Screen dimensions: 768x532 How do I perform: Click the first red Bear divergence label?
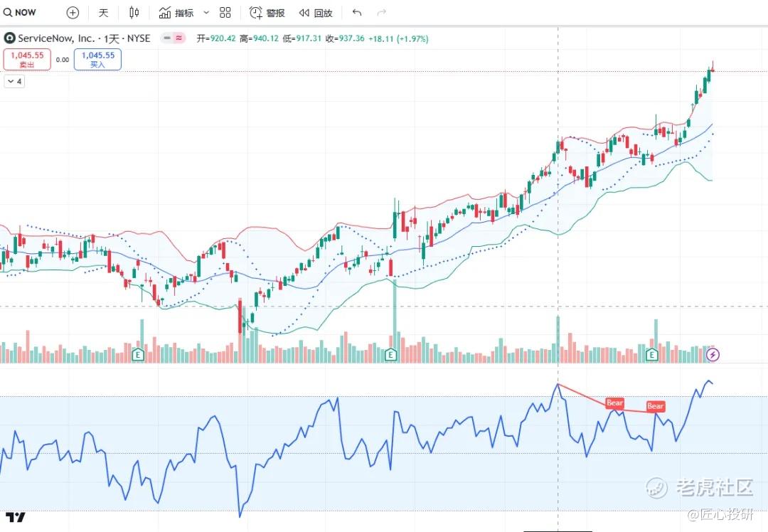[614, 403]
